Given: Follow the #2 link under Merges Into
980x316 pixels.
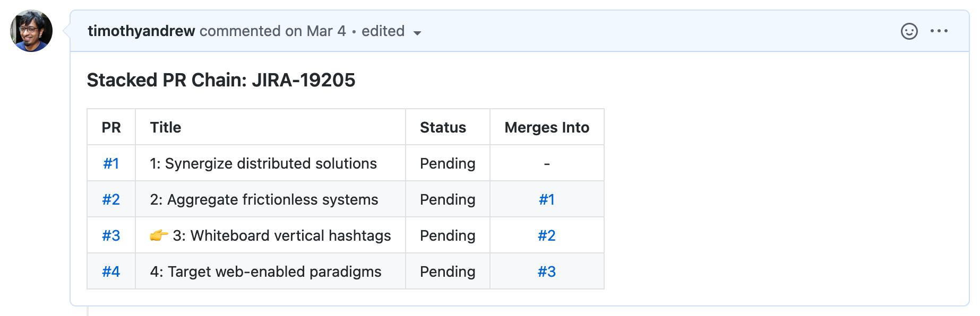Looking at the screenshot, I should tap(547, 235).
